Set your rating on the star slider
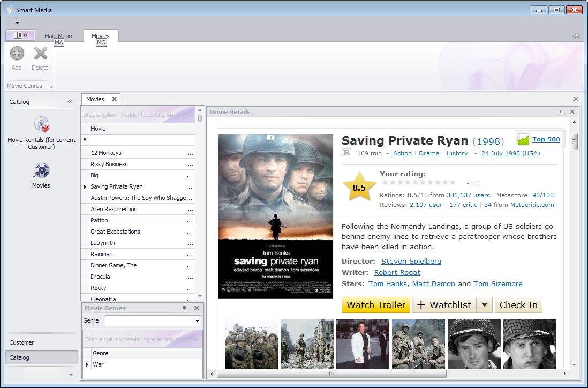The image size is (588, 388). (419, 183)
